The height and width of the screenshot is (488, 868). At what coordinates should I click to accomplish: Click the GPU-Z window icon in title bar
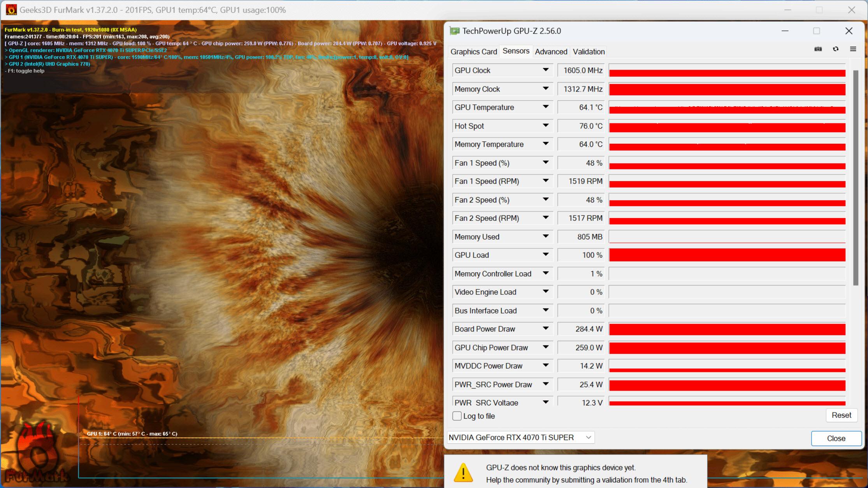pyautogui.click(x=454, y=31)
